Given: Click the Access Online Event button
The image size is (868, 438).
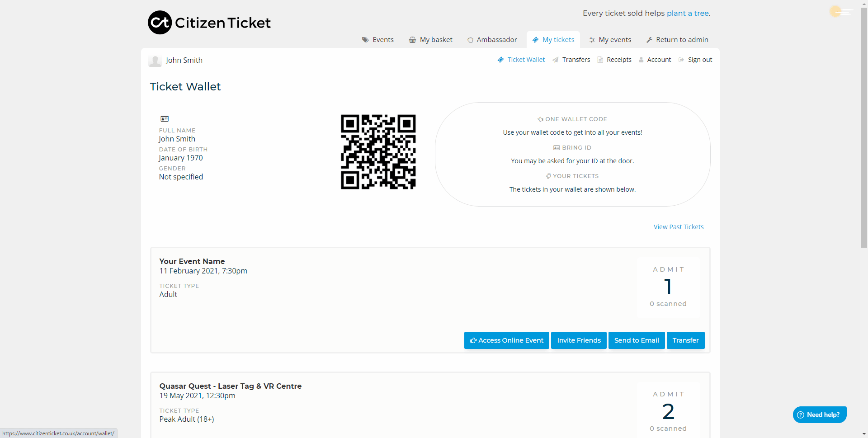Looking at the screenshot, I should tap(507, 340).
